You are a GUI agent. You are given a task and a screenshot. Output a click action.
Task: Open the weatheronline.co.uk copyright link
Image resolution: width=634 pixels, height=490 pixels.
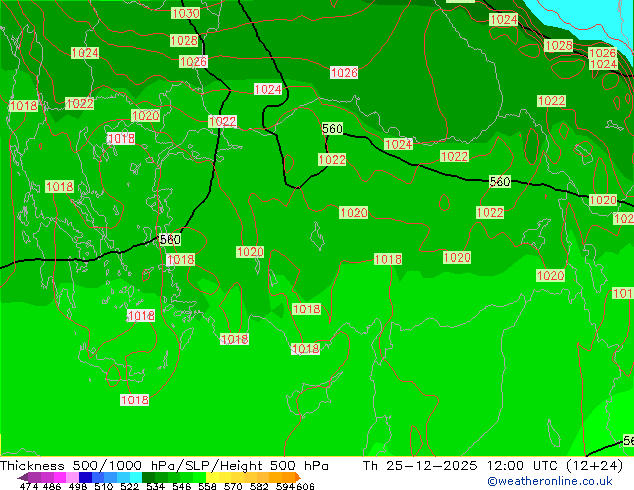(x=549, y=481)
